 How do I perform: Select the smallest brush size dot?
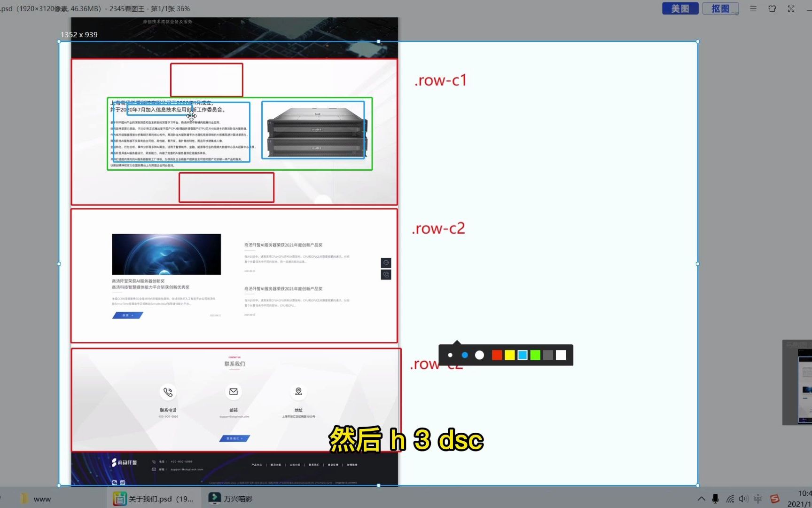coord(450,355)
